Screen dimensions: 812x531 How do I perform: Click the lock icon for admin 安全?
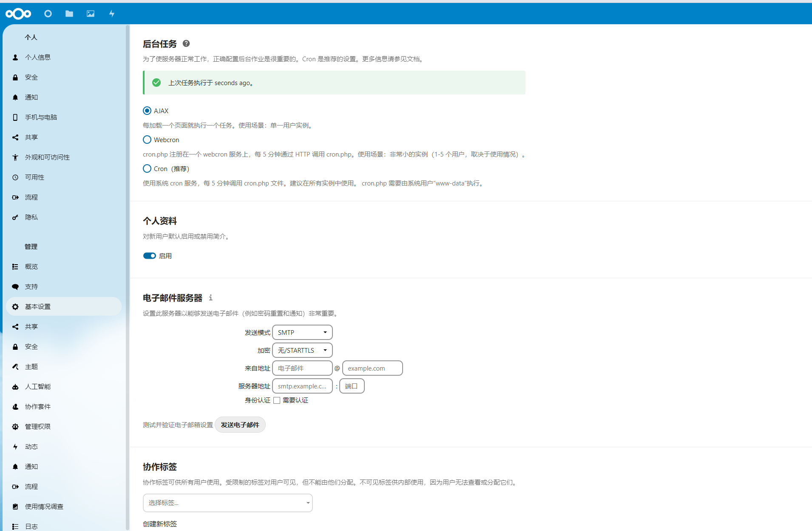15,347
